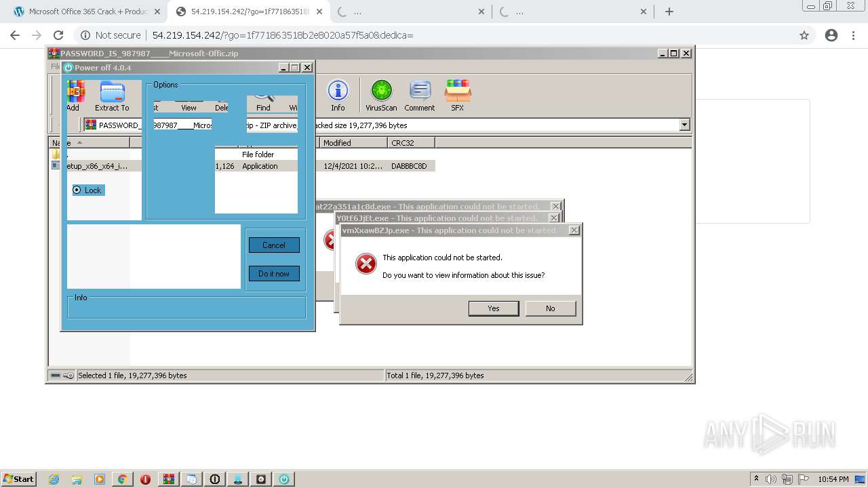Show hidden system tray icons

(756, 479)
